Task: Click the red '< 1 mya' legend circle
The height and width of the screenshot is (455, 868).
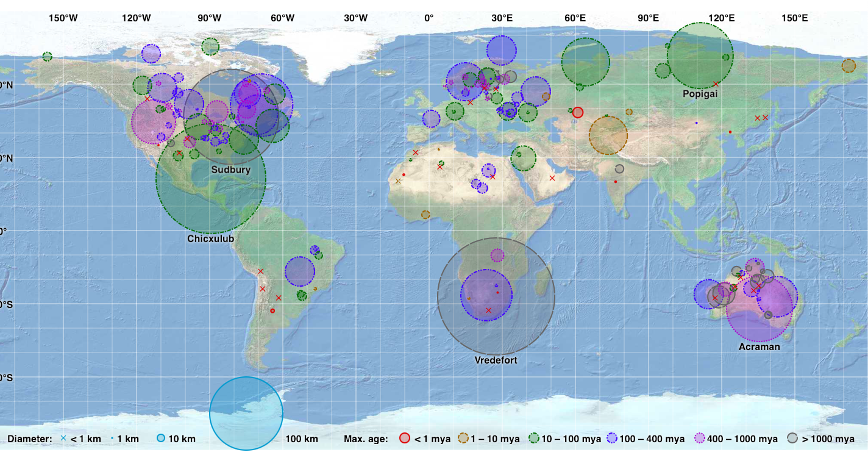Action: (x=405, y=438)
